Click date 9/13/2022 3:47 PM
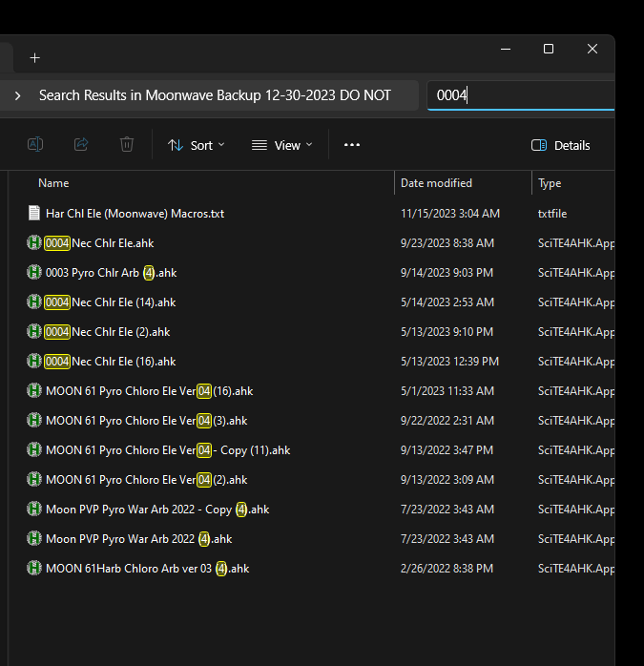This screenshot has width=644, height=666. pos(447,450)
